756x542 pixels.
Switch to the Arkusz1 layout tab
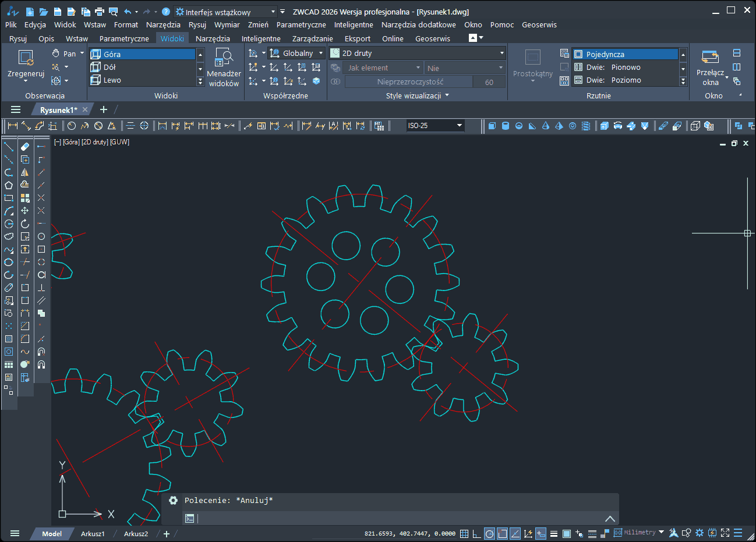click(x=93, y=533)
